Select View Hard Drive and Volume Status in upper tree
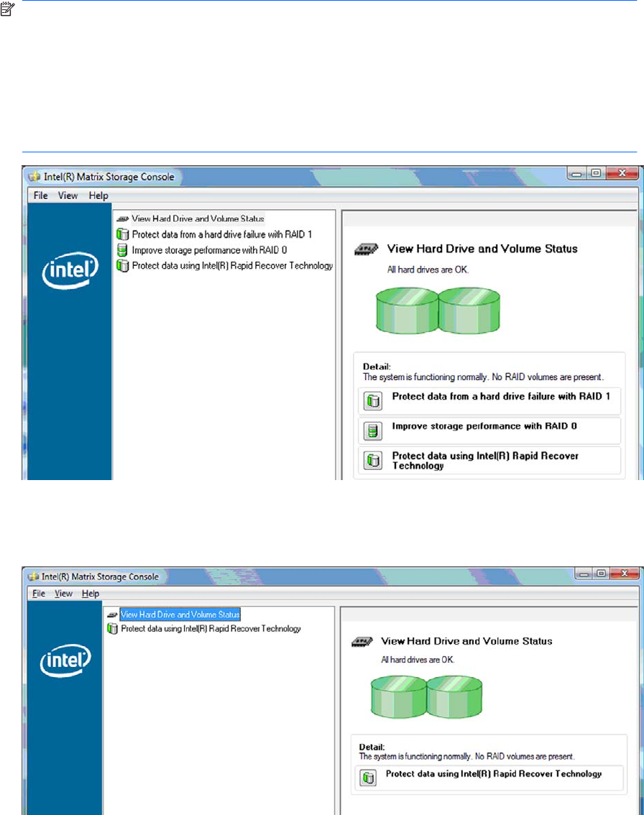 point(198,218)
